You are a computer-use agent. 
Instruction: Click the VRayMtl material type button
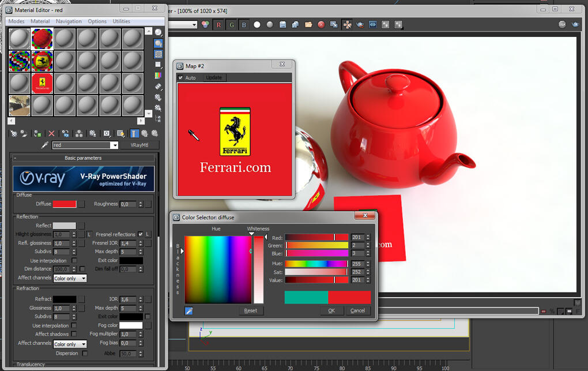(139, 145)
